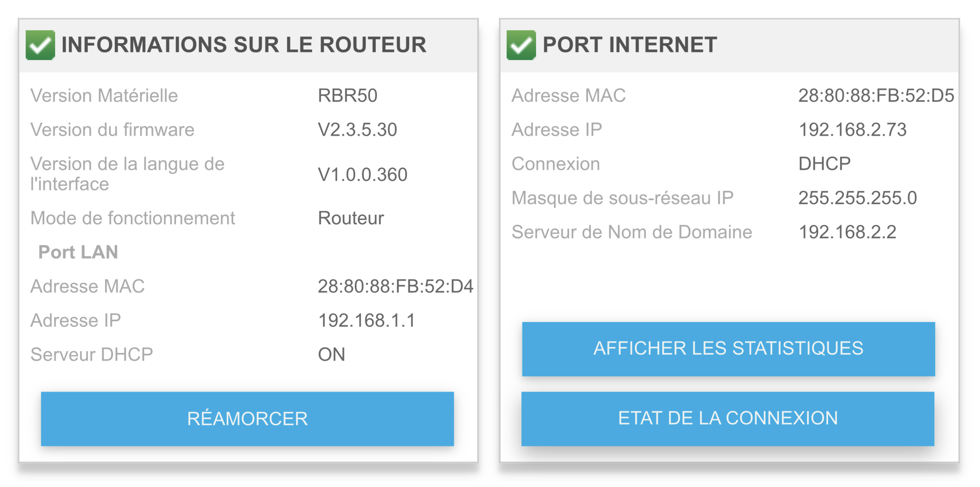Screen dimensions: 980x487
Task: Click the Connexion DHCP value
Action: [824, 164]
